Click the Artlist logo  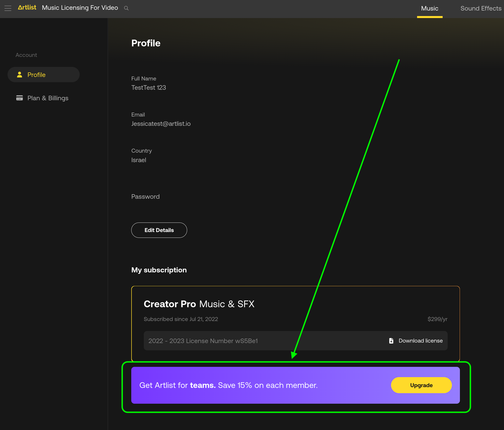tap(27, 8)
